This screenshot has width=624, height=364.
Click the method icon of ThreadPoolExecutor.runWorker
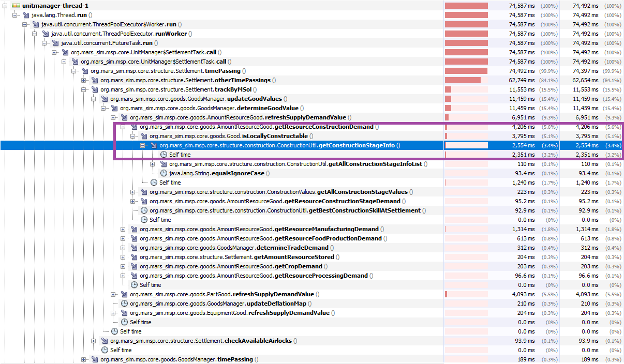[46, 34]
